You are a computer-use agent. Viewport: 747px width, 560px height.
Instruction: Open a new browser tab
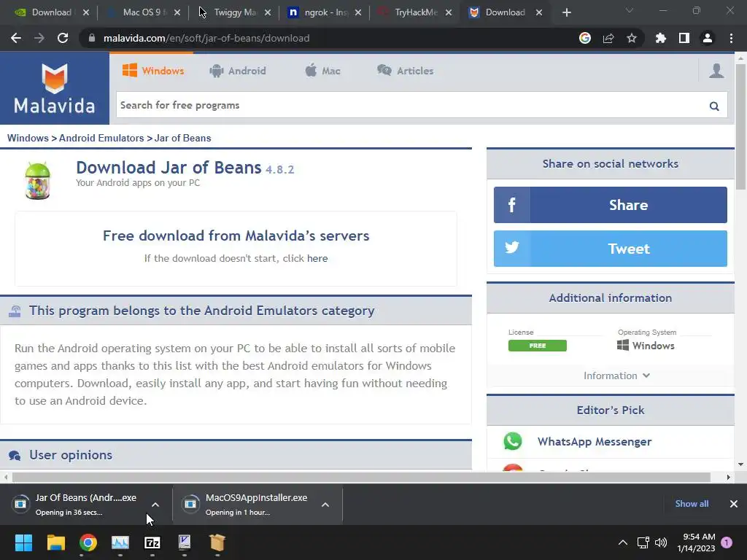(566, 12)
